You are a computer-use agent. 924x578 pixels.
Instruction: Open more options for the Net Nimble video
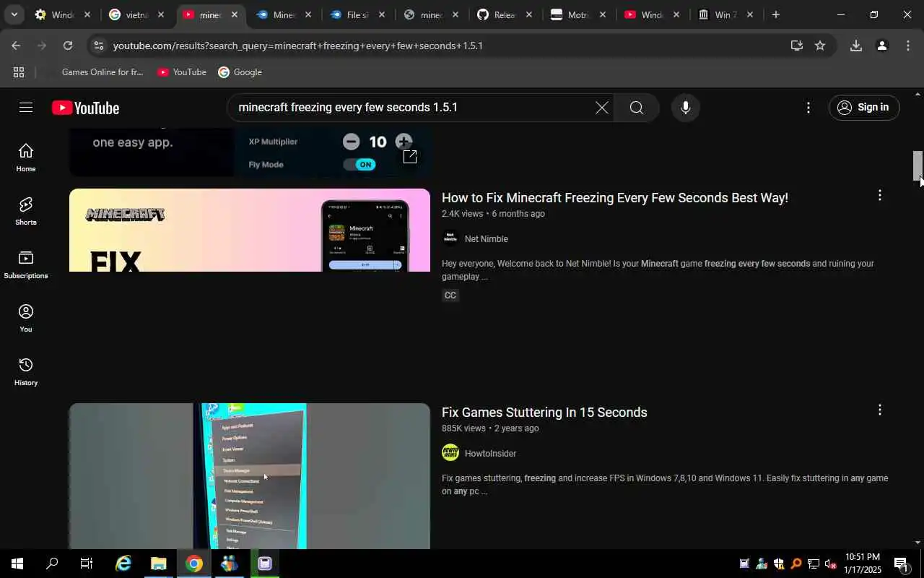point(879,195)
